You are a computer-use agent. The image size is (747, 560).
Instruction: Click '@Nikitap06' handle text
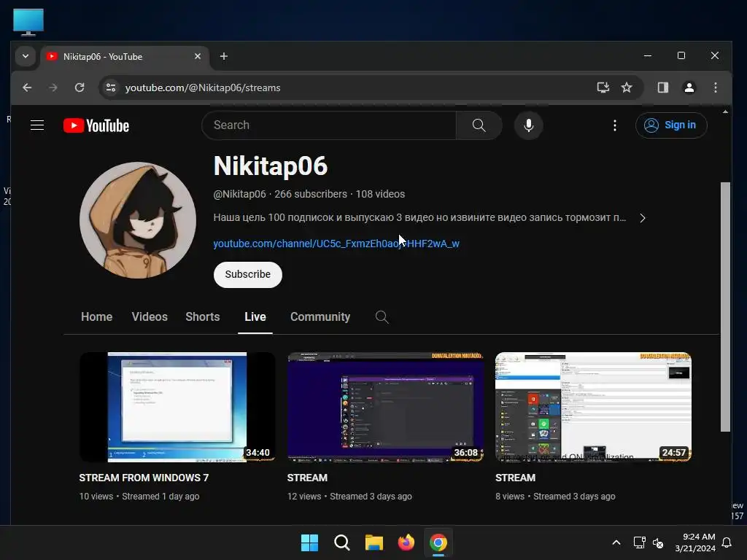pos(239,194)
